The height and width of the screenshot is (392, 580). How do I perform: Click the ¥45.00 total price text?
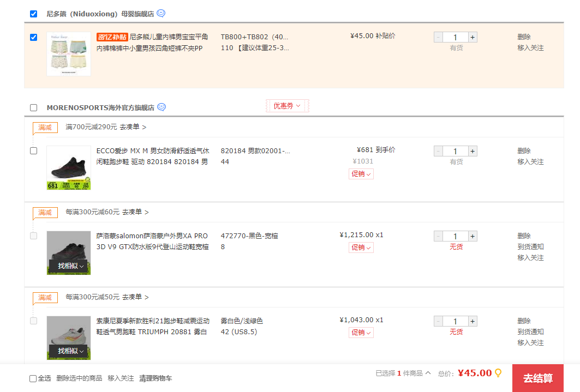[475, 373]
